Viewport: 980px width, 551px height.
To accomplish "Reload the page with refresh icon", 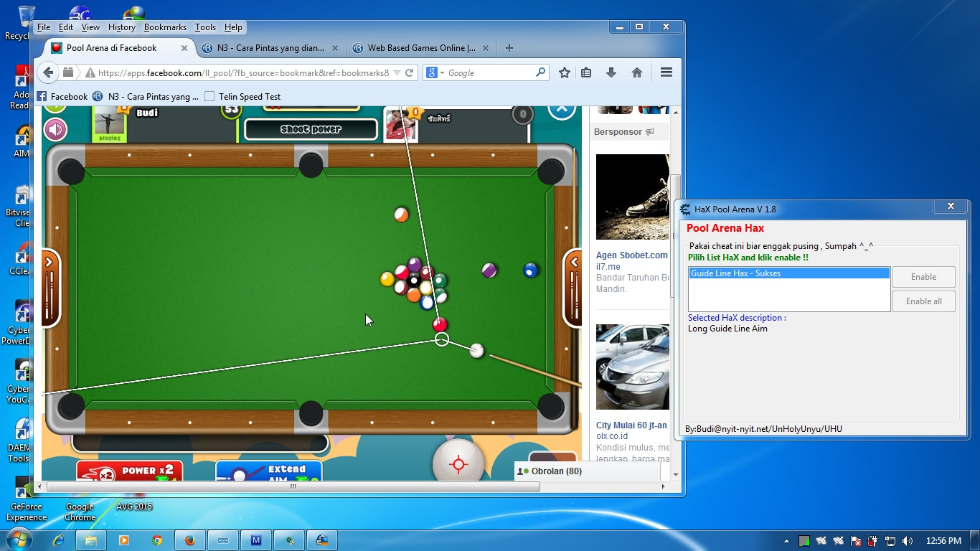I will (410, 72).
